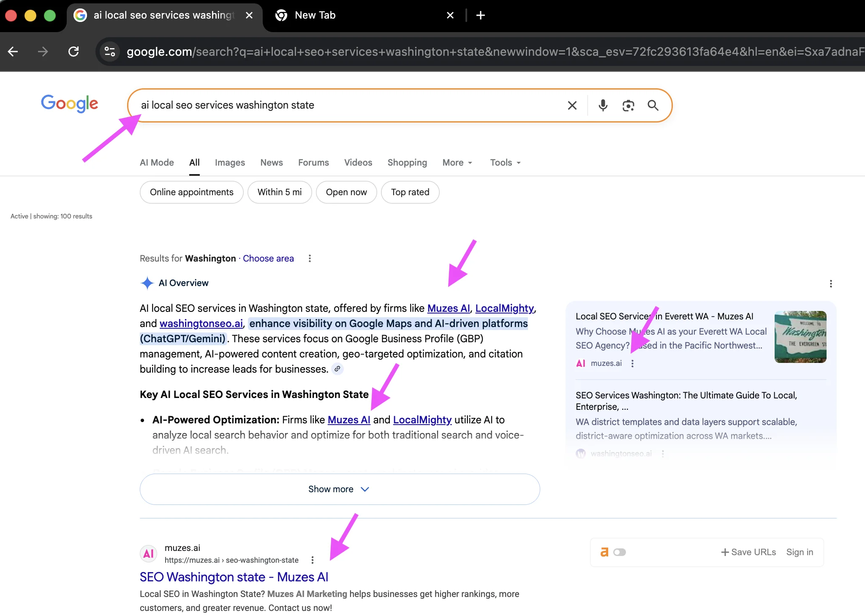Reload the page with refresh icon
The width and height of the screenshot is (865, 616).
[73, 52]
